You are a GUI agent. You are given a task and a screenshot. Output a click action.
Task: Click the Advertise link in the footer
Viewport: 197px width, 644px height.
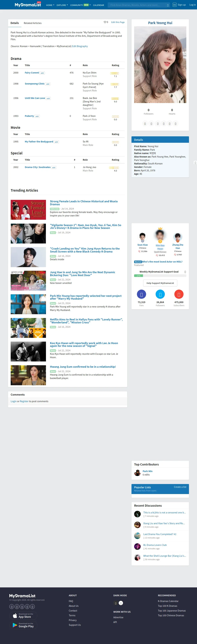tap(118, 617)
